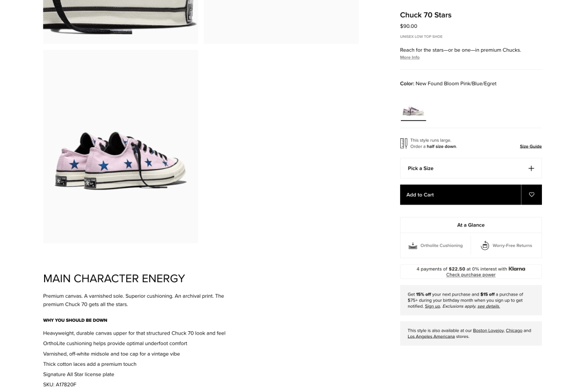Expand More Info product description
Screen dimensions: 571x392
pos(410,57)
